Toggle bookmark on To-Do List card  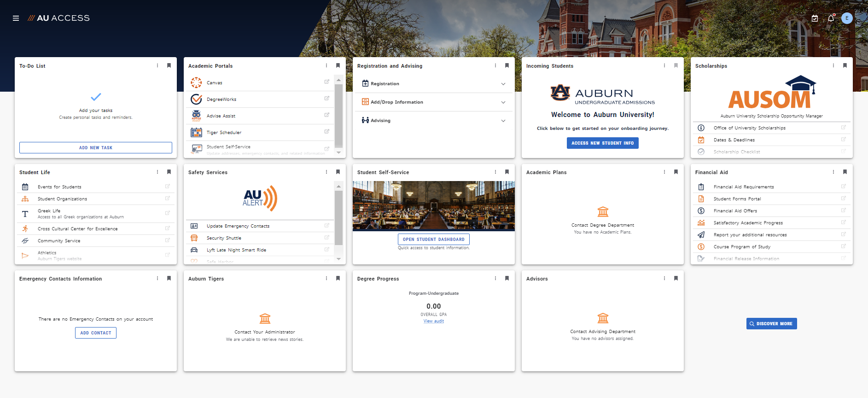point(169,66)
